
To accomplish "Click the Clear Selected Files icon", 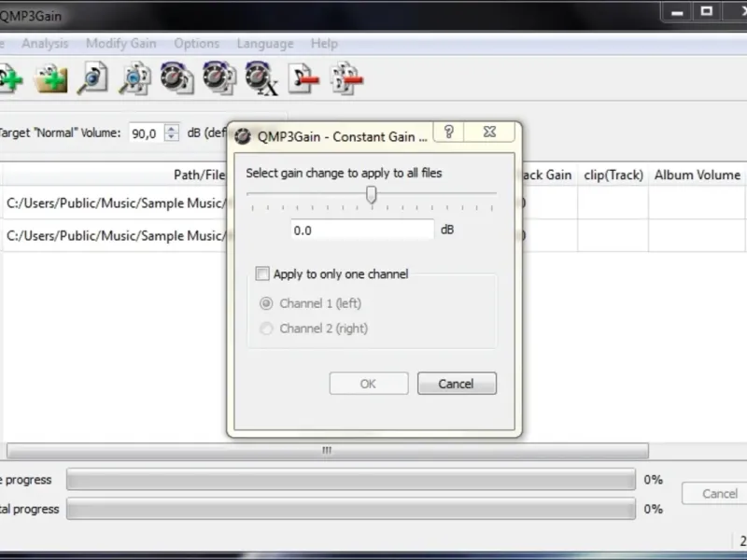I will (x=304, y=79).
